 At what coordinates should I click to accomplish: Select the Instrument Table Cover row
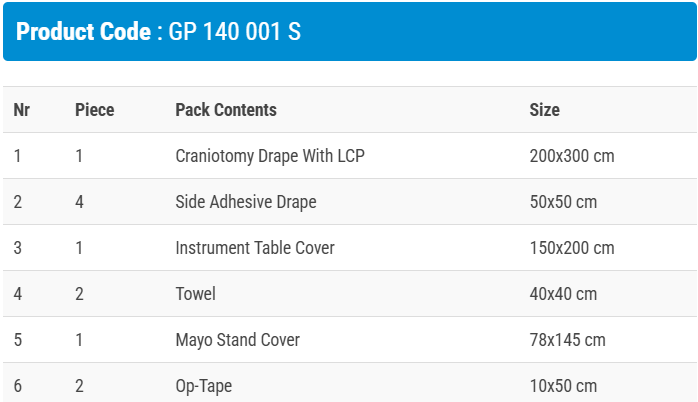(x=255, y=248)
